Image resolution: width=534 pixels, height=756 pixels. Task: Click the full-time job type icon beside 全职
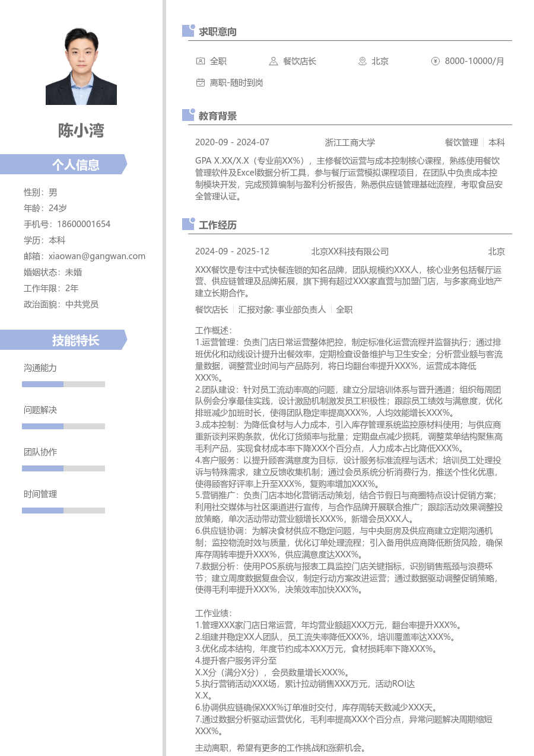[200, 61]
